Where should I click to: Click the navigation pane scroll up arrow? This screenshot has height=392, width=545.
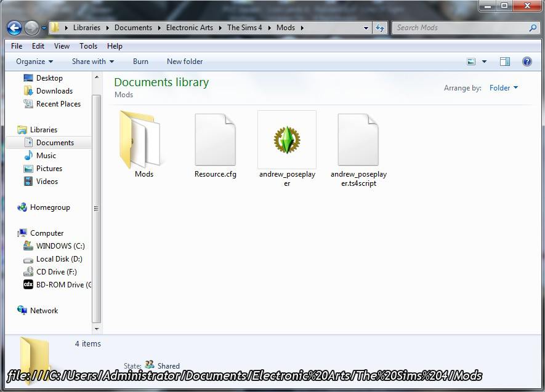(x=97, y=77)
